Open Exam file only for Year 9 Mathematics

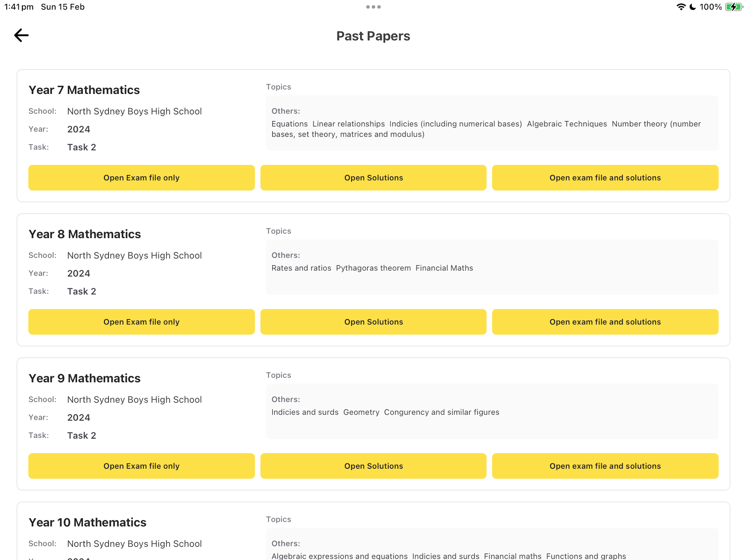(141, 466)
